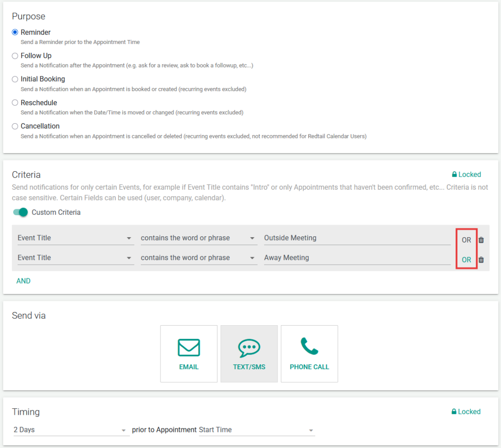Open the 2 Days timing dropdown
The height and width of the screenshot is (448, 501).
click(x=70, y=430)
